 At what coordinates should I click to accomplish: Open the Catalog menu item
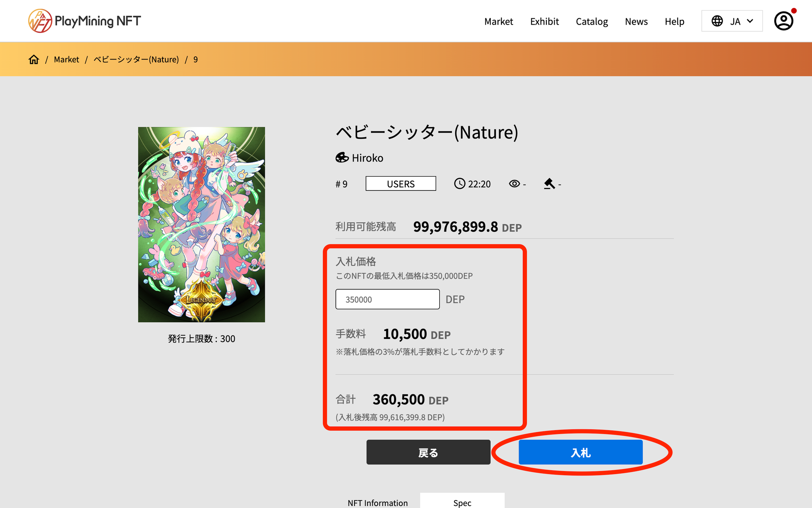pyautogui.click(x=592, y=21)
